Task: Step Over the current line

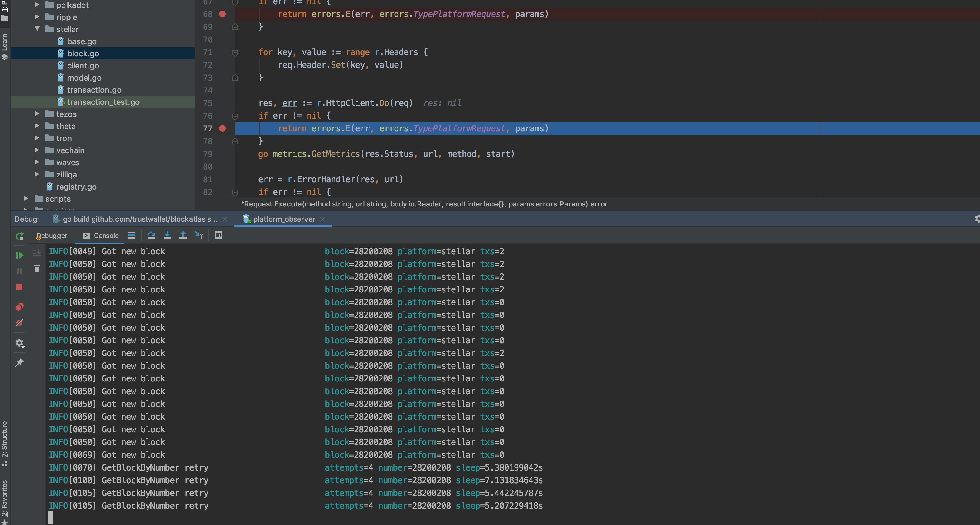Action: [x=152, y=235]
